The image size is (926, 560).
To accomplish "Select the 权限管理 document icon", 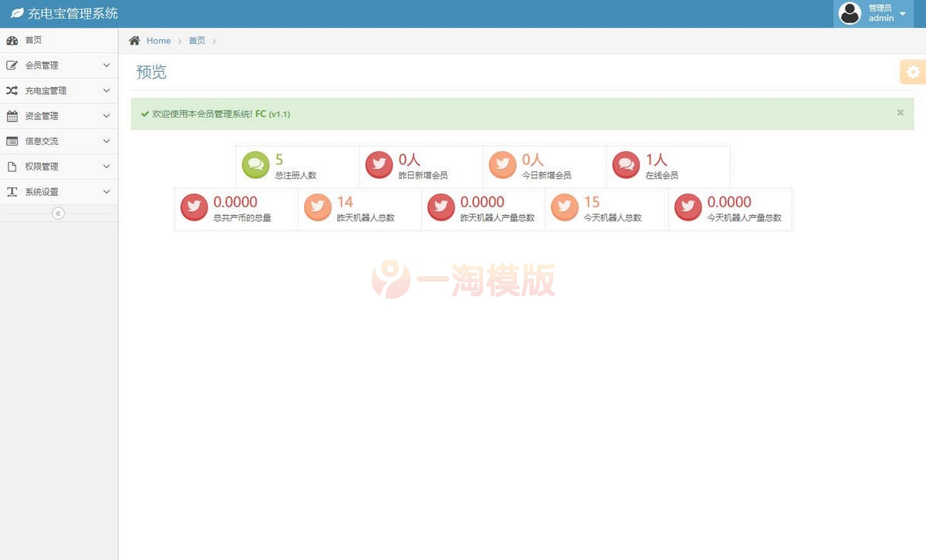I will click(14, 167).
